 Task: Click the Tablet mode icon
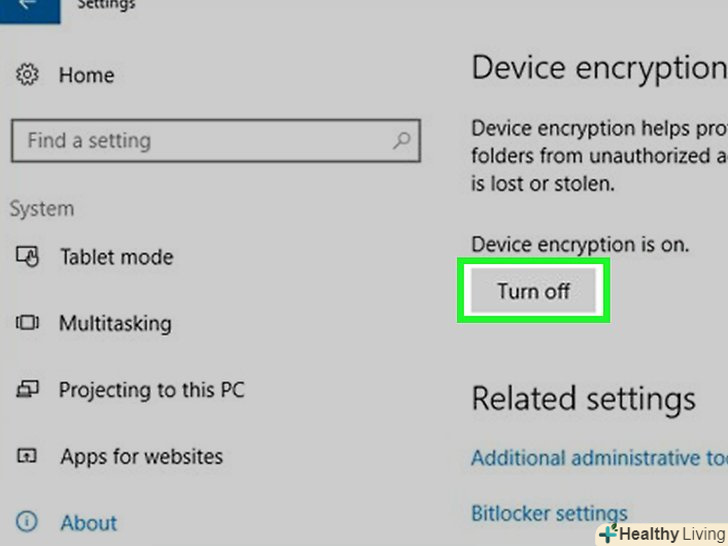pyautogui.click(x=27, y=257)
